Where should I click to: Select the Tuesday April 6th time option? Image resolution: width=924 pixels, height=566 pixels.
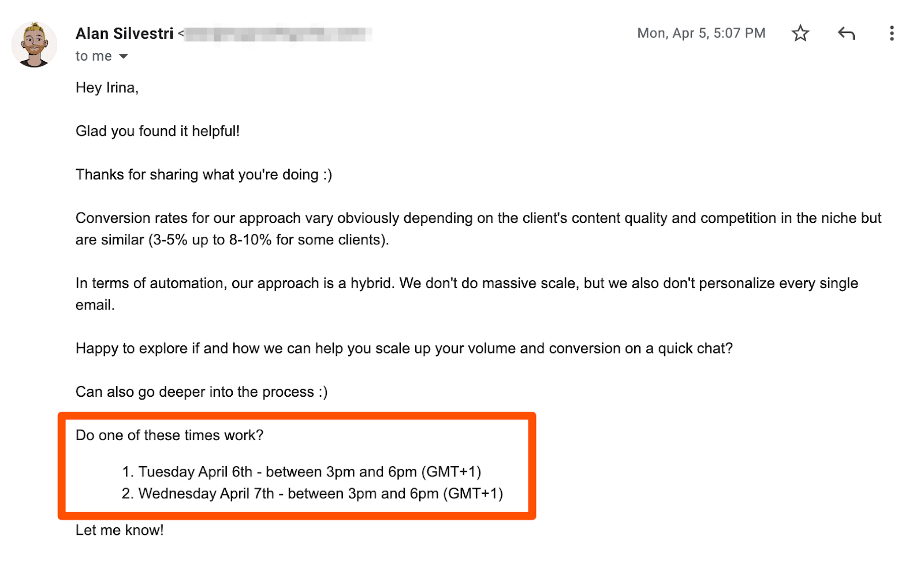pos(310,472)
